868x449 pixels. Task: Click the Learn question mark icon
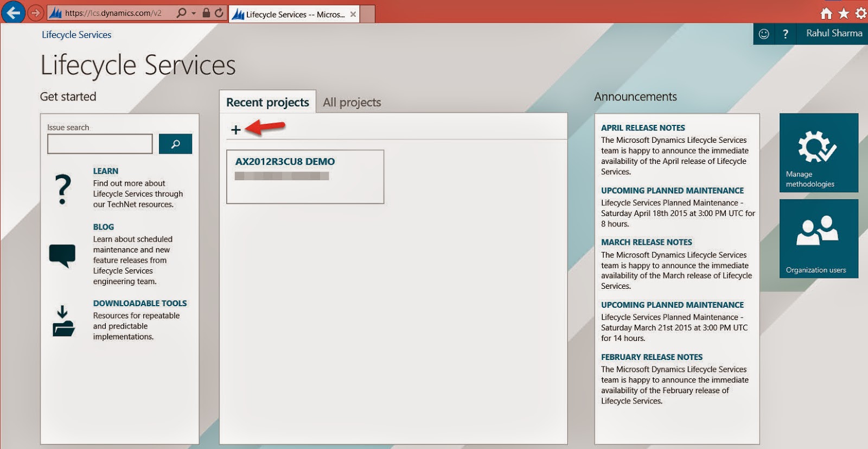pos(63,189)
